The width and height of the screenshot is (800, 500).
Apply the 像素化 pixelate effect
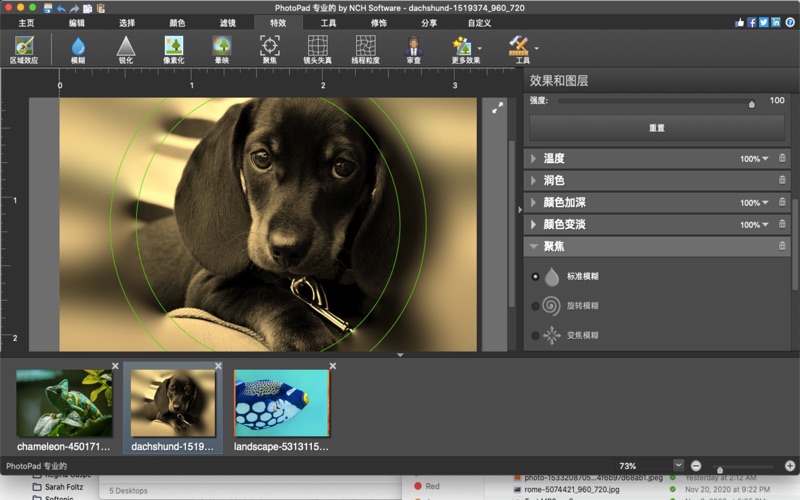(174, 47)
